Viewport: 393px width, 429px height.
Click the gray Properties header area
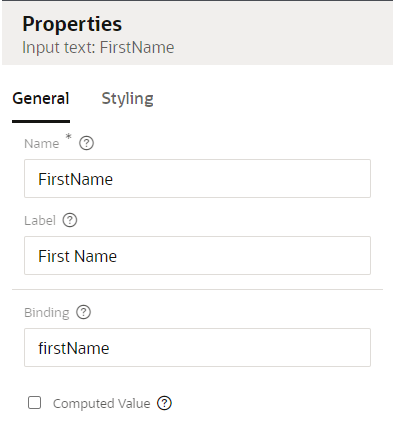click(x=197, y=33)
